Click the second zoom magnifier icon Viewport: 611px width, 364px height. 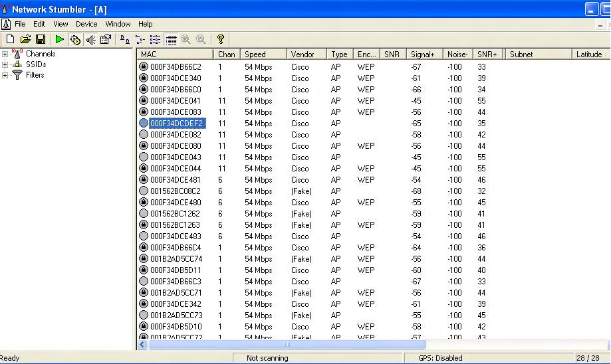[201, 39]
